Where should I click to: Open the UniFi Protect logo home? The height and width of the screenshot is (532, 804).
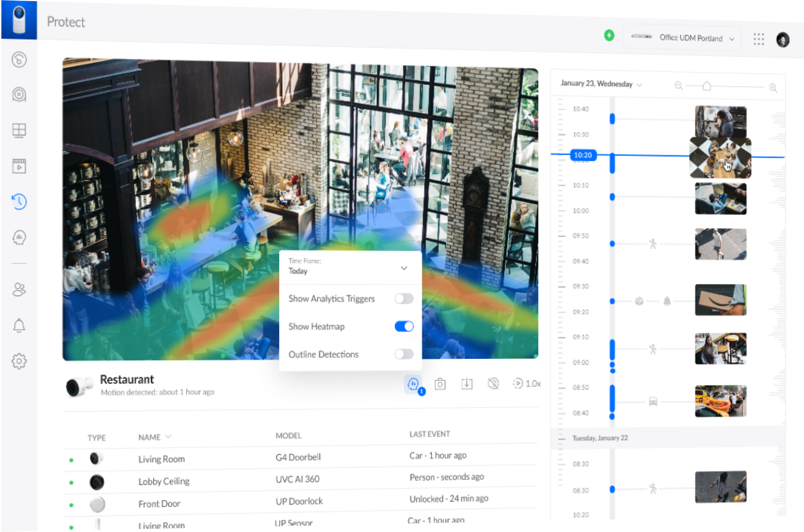[19, 20]
